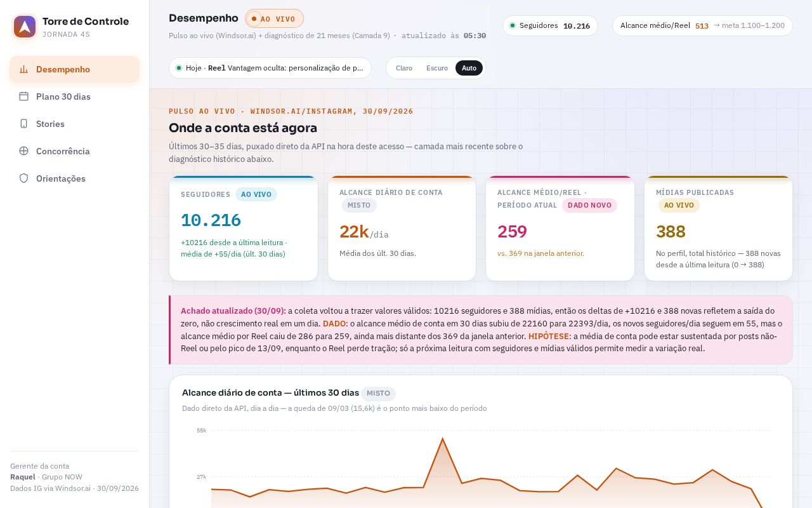The width and height of the screenshot is (812, 508).
Task: Click the 27k axis label on the chart
Action: click(201, 477)
